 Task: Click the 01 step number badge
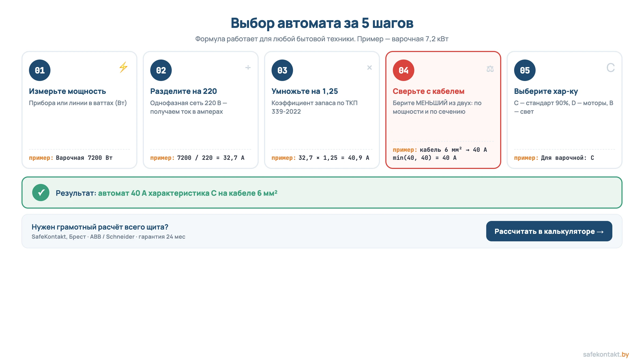pos(40,70)
